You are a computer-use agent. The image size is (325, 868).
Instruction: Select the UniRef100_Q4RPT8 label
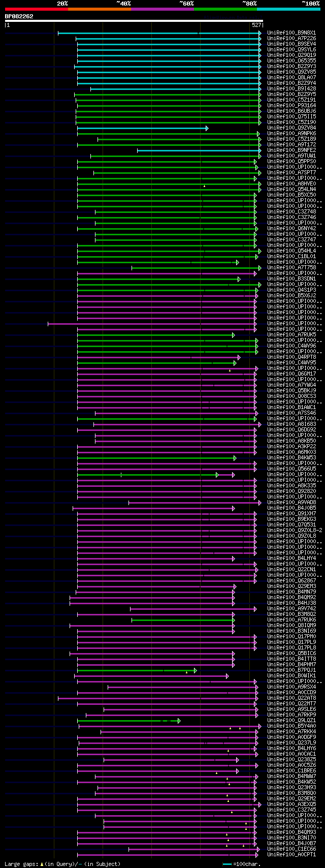(291, 357)
